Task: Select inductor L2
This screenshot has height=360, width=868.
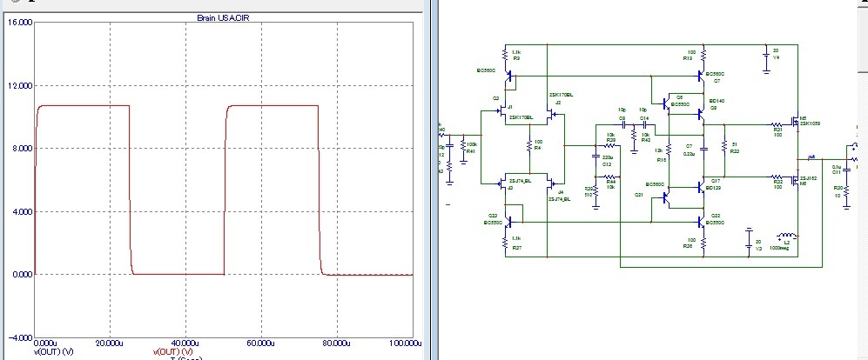Action: [787, 236]
